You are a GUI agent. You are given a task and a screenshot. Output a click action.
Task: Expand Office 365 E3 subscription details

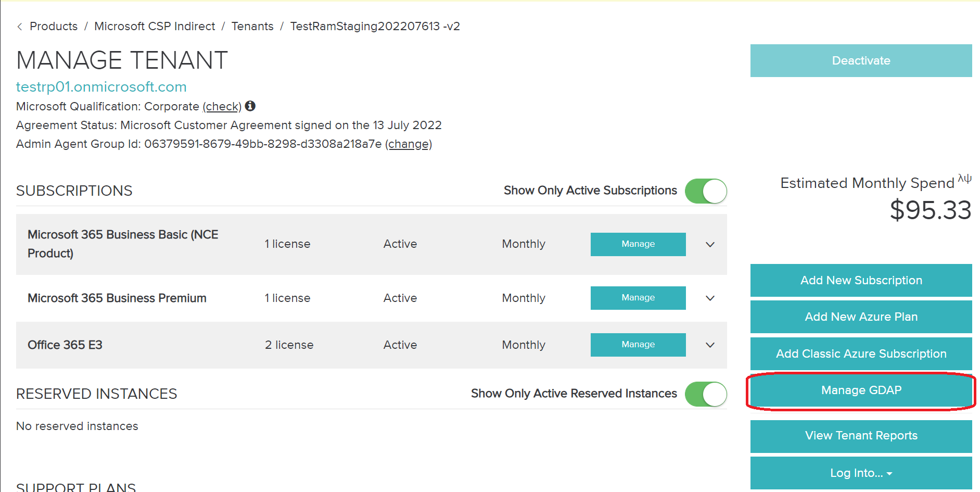click(709, 345)
